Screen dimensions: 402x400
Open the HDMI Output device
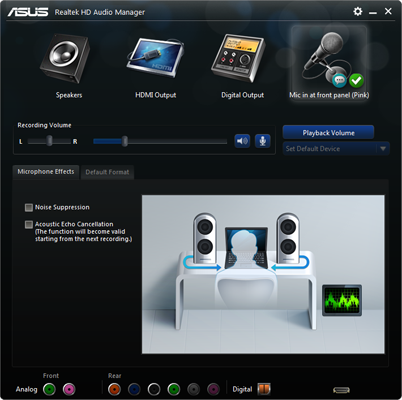coord(155,58)
